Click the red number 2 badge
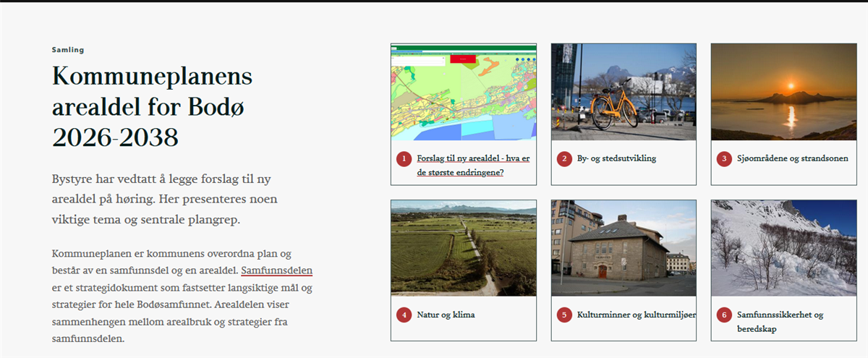The height and width of the screenshot is (358, 868). click(x=564, y=158)
